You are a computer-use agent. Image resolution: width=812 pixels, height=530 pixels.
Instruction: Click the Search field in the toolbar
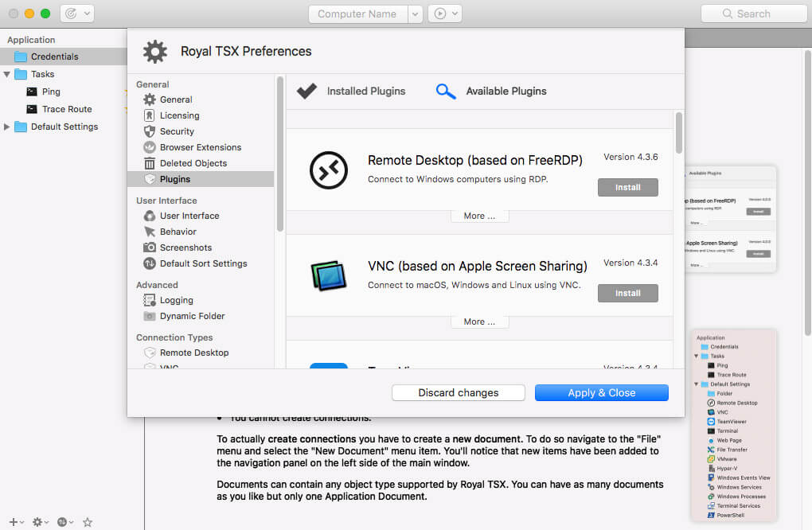point(753,13)
